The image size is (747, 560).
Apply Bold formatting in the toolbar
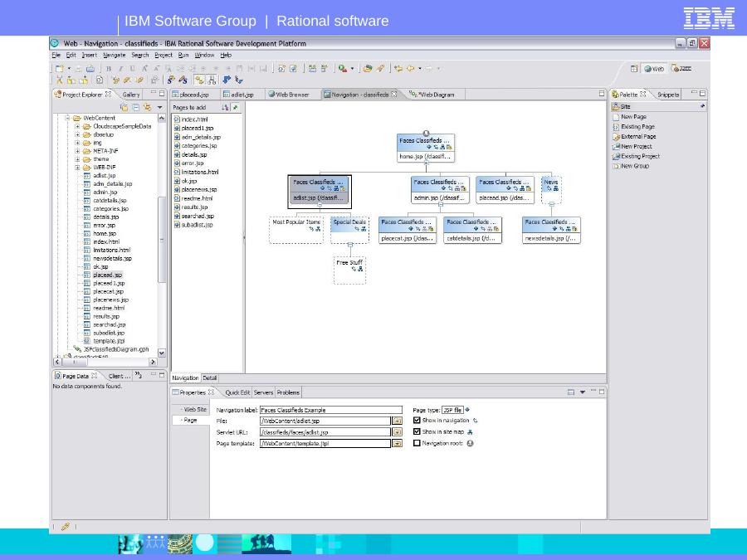[109, 69]
